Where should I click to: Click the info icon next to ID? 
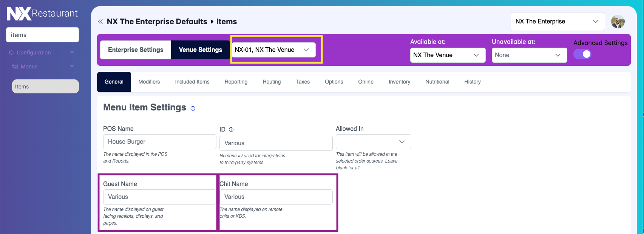point(231,130)
